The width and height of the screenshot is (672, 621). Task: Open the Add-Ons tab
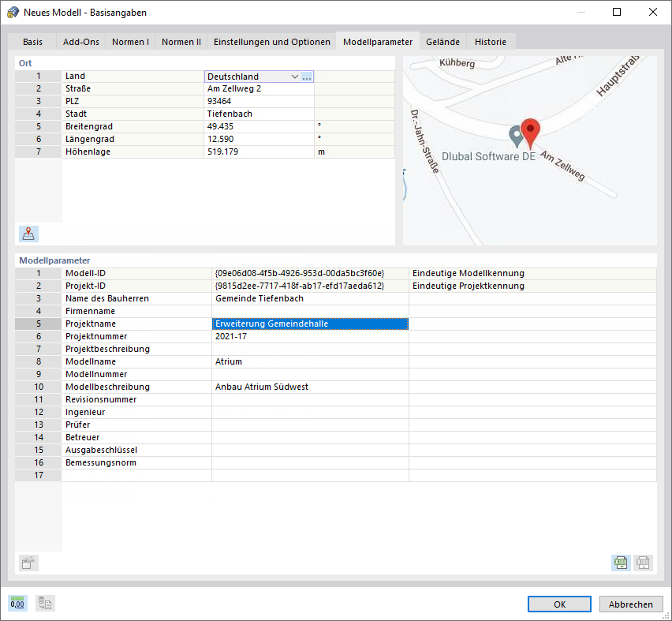(80, 42)
